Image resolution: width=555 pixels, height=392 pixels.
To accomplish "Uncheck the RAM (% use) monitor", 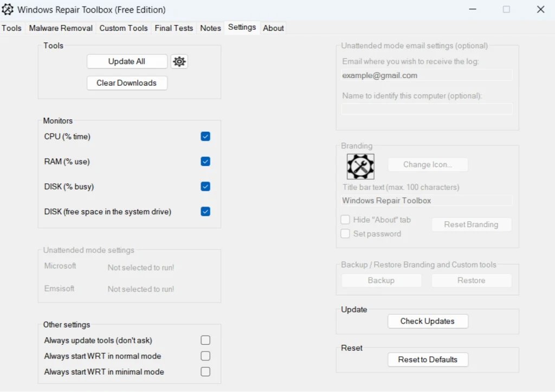I will tap(205, 161).
